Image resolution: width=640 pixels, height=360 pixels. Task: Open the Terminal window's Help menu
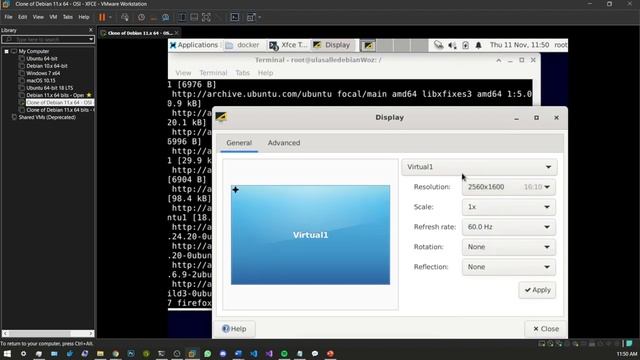pos(265,73)
